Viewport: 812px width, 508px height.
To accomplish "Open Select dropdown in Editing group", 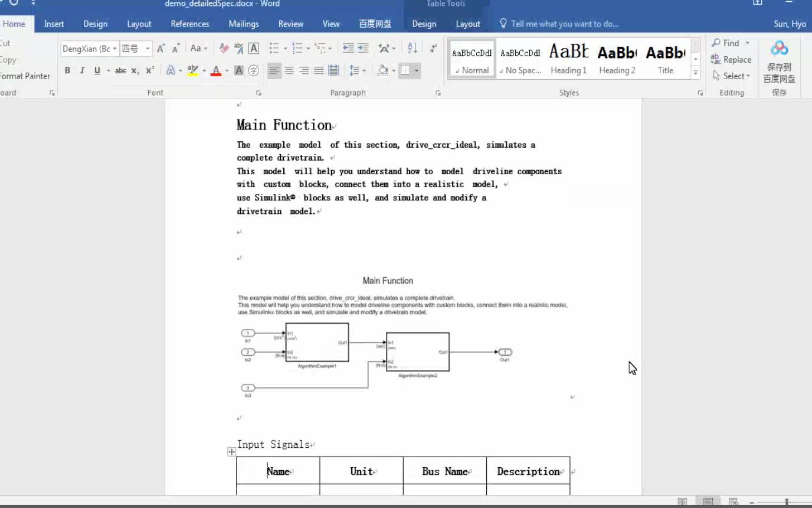I will tap(732, 76).
